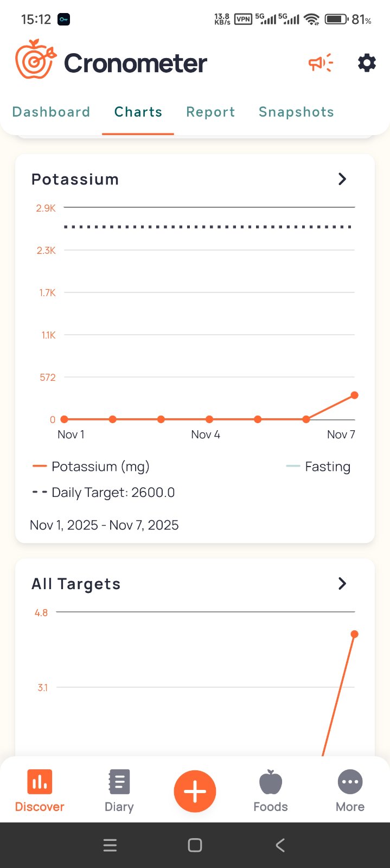Screen dimensions: 390x868
Task: Select the Charts tab
Action: coord(138,112)
